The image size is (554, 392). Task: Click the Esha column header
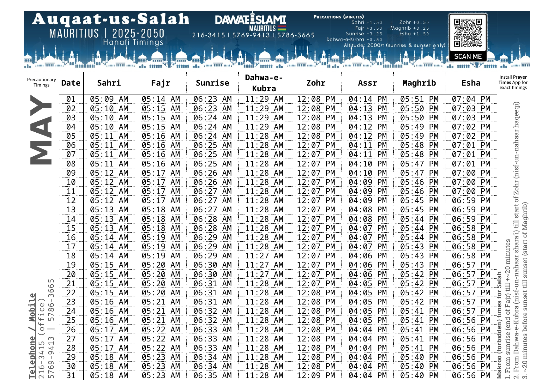(471, 83)
